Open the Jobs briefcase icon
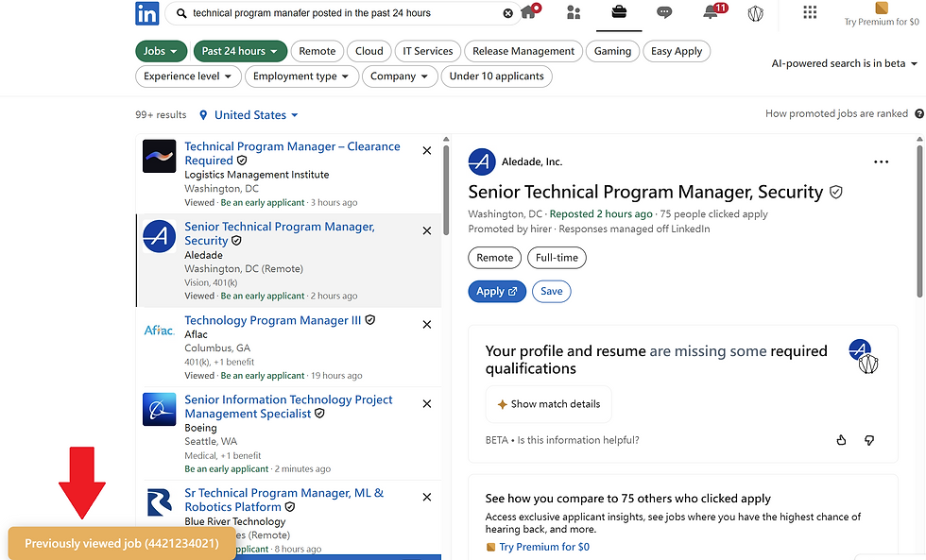 (619, 11)
